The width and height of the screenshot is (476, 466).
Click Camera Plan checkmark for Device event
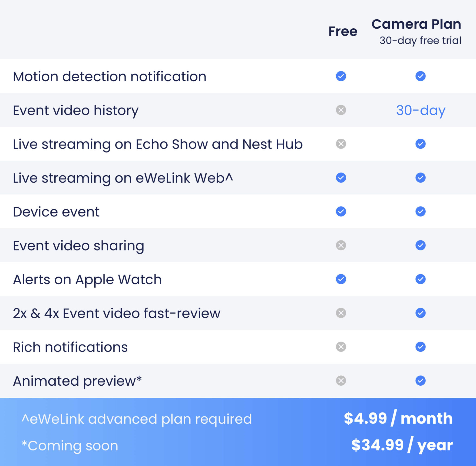coord(420,211)
